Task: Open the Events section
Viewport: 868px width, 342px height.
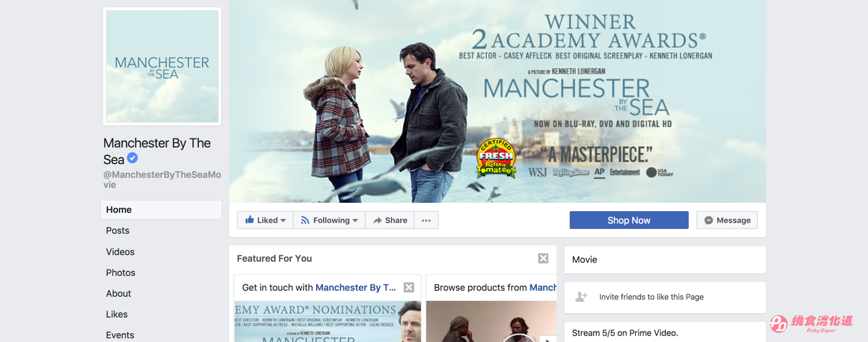Action: [x=120, y=335]
